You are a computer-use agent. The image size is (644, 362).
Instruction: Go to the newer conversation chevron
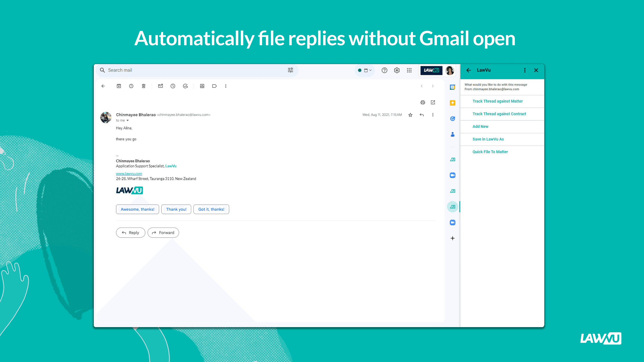(422, 86)
